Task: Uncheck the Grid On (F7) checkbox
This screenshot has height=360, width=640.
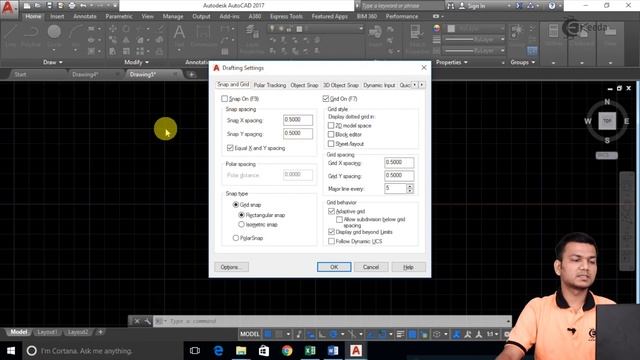Action: click(326, 99)
